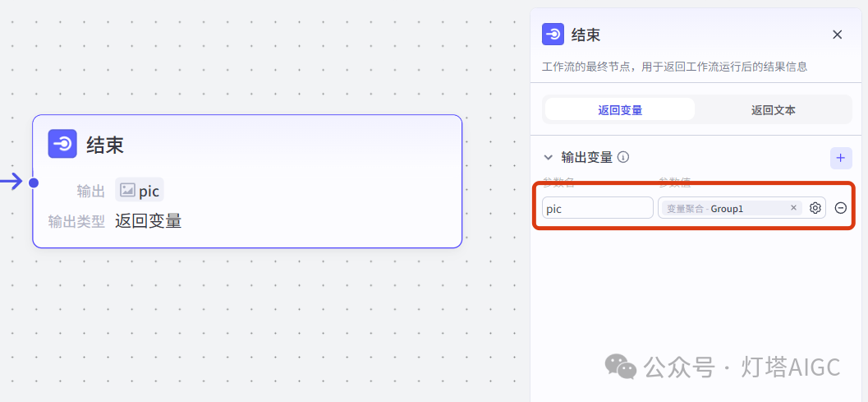Click the pic parameter name field
868x402 pixels.
[598, 208]
